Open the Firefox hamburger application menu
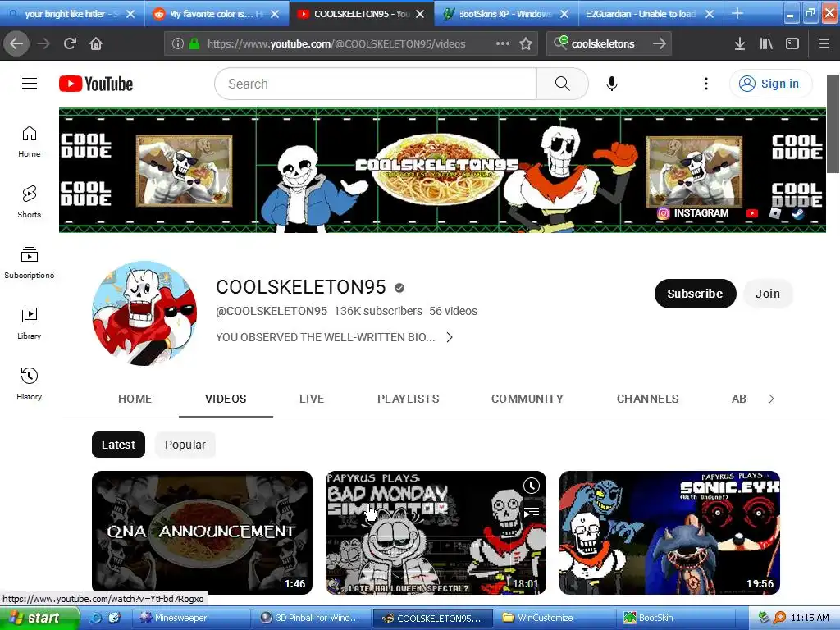840x630 pixels. point(824,43)
